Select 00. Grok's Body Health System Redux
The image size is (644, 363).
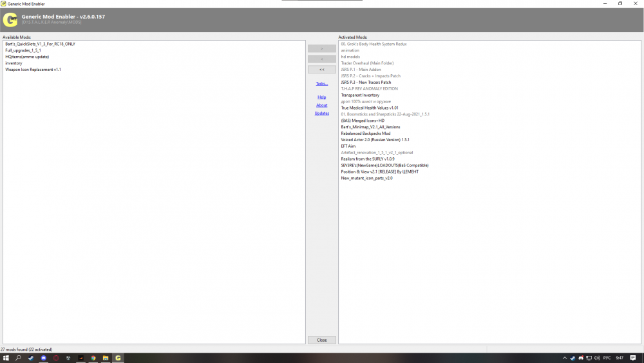[374, 44]
